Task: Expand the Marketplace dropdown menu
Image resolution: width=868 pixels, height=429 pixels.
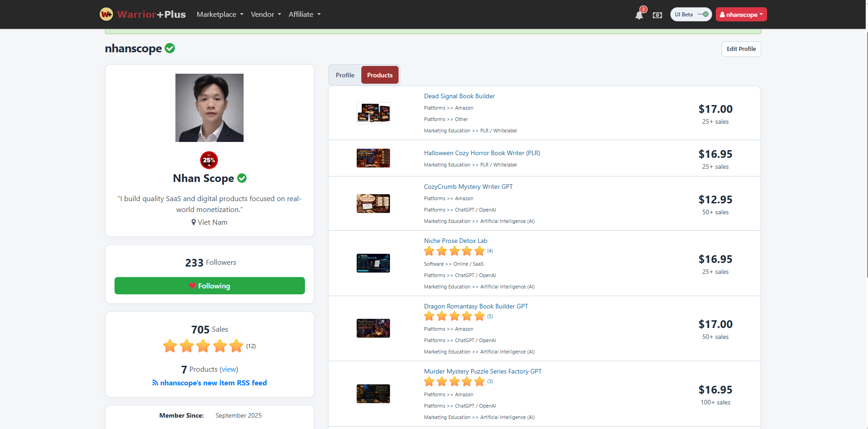Action: [x=220, y=15]
